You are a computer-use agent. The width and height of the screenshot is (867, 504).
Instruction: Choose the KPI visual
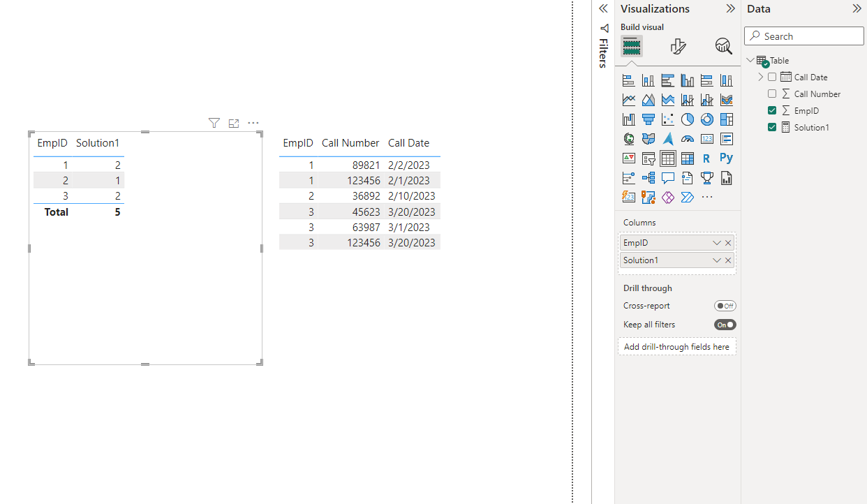(x=628, y=158)
